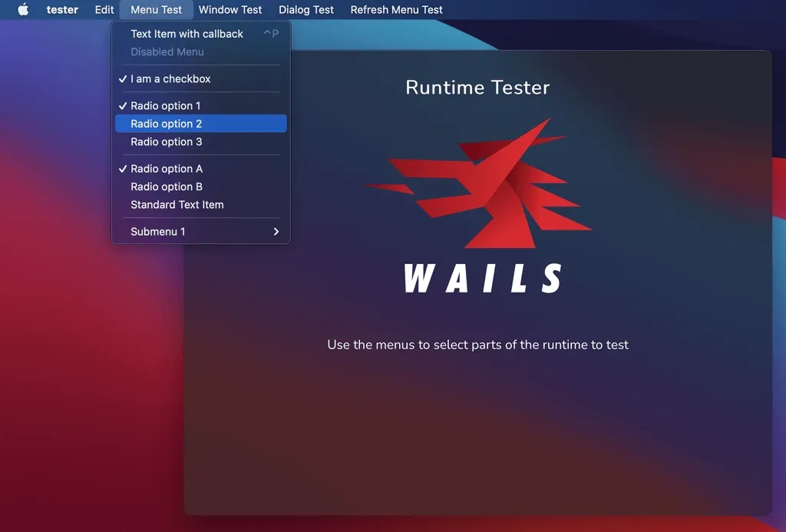
Task: Select Radio option A
Action: tap(166, 168)
